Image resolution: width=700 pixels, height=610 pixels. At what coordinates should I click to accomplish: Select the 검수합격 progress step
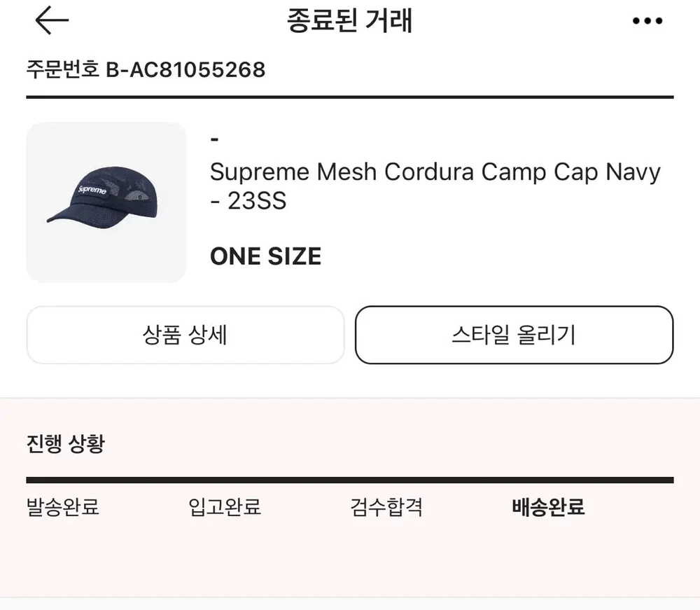[x=386, y=506]
